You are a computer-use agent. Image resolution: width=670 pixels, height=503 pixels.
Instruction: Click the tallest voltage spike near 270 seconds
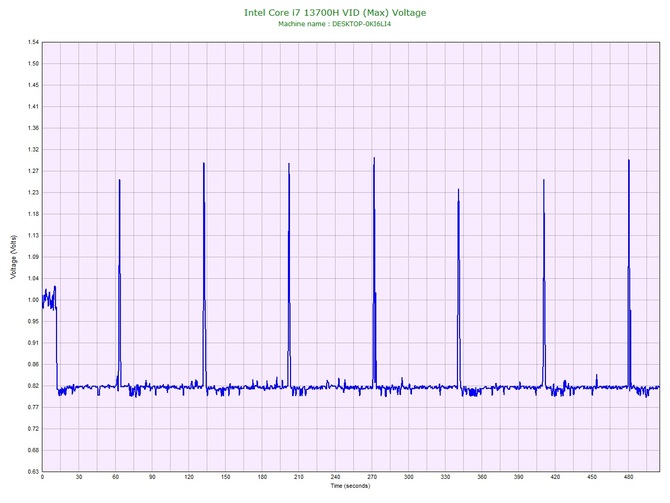pos(374,271)
